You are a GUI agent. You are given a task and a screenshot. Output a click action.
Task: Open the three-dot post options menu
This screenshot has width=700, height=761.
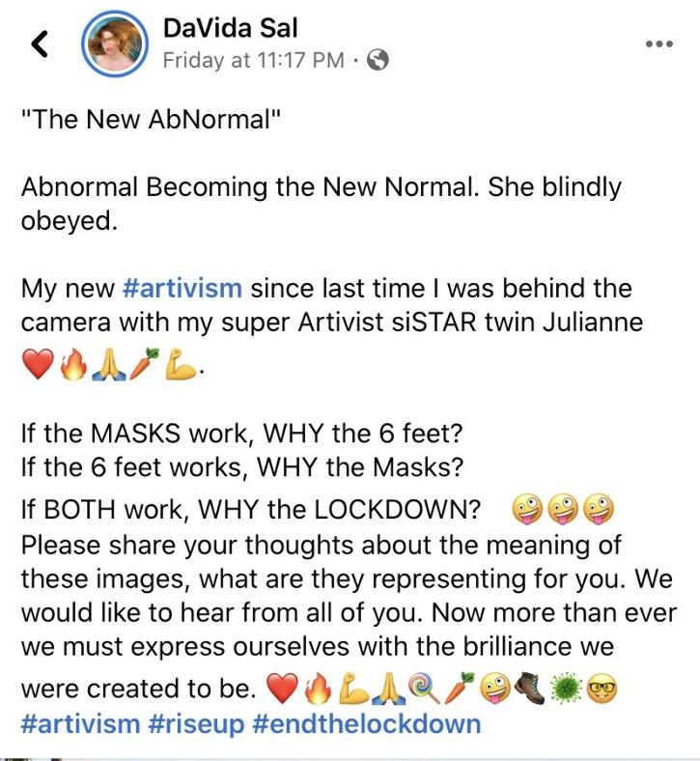click(658, 44)
